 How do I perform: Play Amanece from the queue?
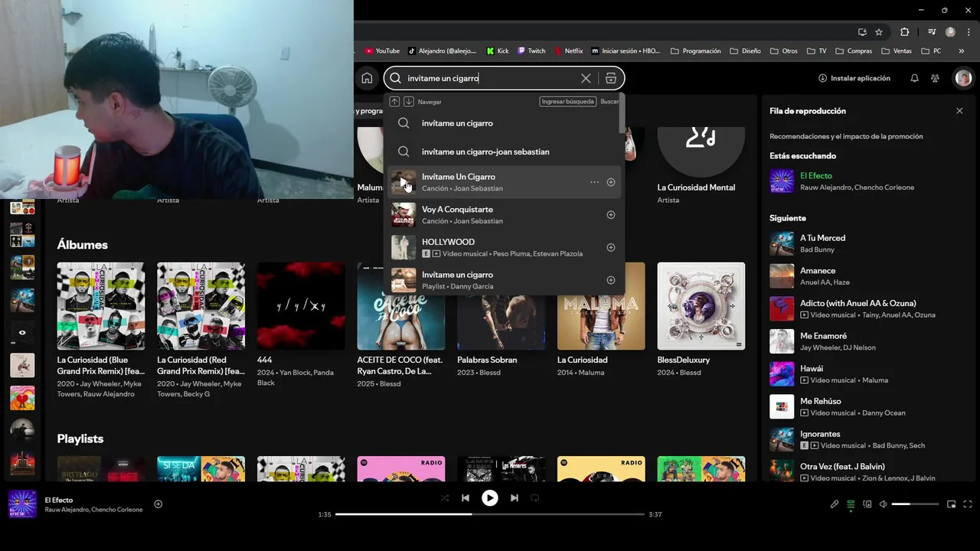point(782,276)
